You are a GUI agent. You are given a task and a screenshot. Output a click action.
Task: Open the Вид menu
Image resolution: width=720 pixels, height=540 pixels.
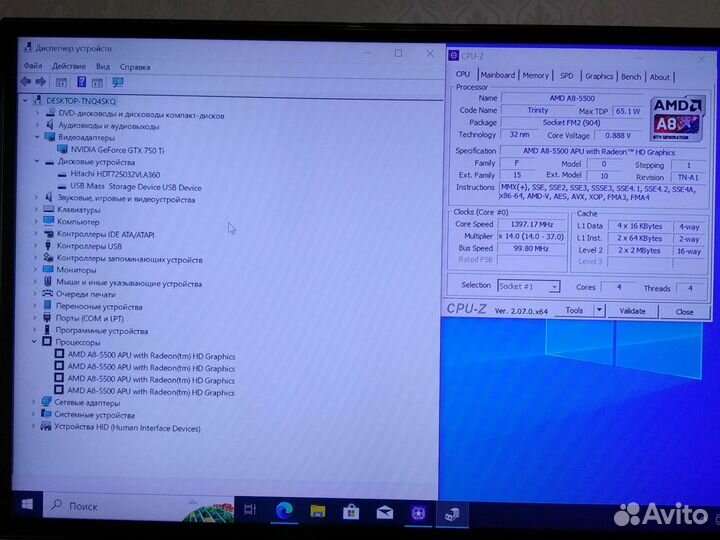point(103,67)
